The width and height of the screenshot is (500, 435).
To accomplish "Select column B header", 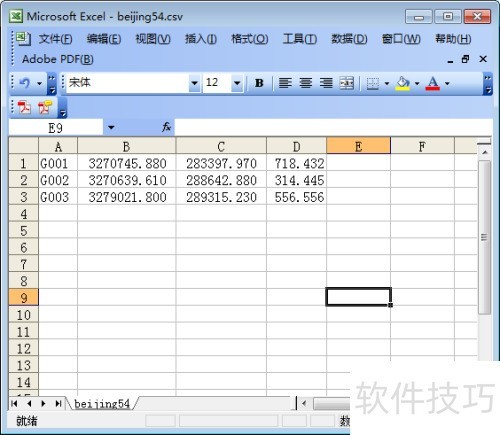I will [126, 146].
